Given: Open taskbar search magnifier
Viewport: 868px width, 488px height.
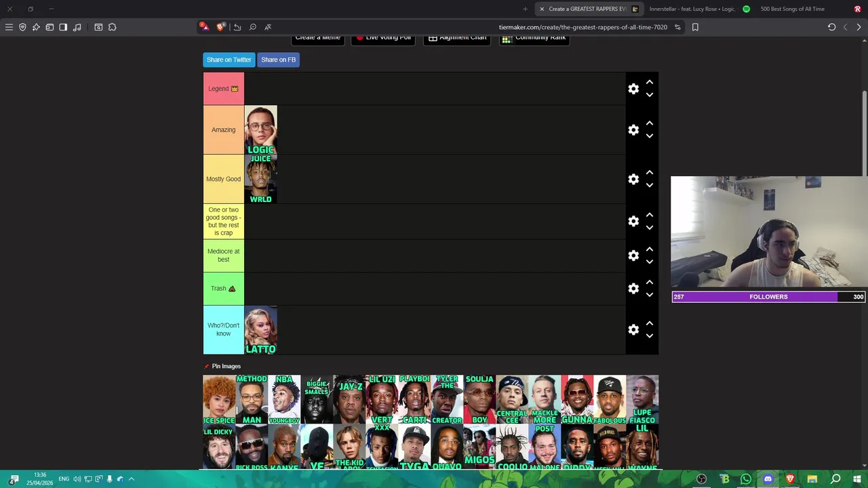Looking at the screenshot, I should point(835,479).
